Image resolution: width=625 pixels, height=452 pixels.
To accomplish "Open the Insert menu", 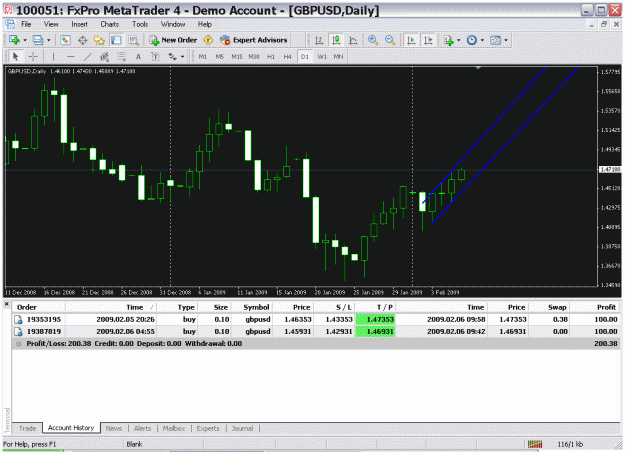I will [x=79, y=24].
